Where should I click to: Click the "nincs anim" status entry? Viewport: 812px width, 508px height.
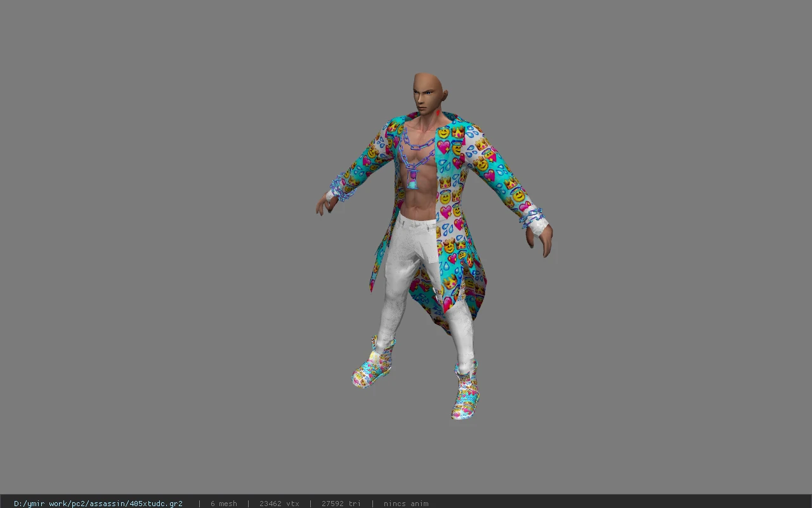406,504
